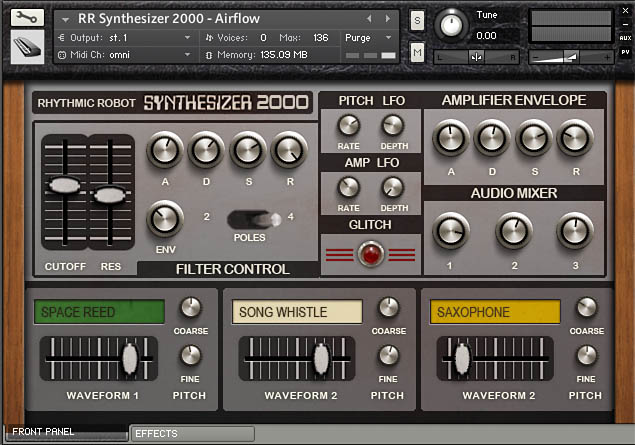This screenshot has width=635, height=445.
Task: Click the Tune knob
Action: pyautogui.click(x=451, y=25)
